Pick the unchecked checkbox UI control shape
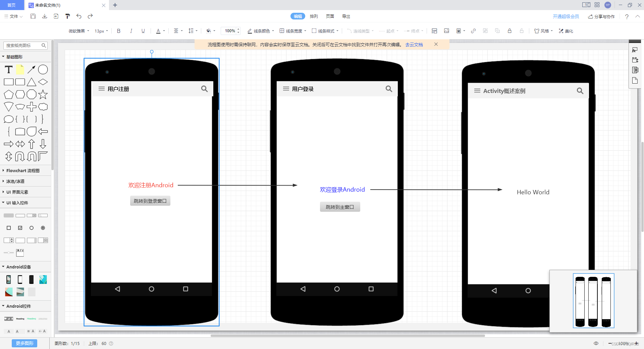644x349 pixels. [9, 228]
